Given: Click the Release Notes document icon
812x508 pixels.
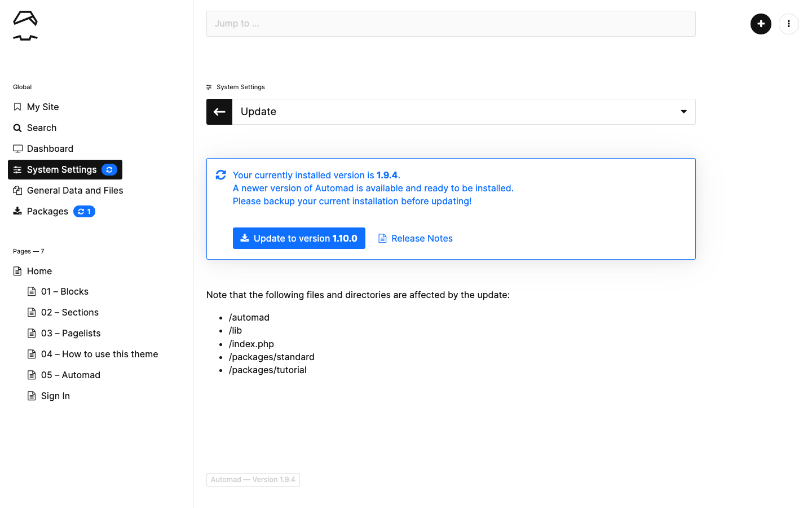Looking at the screenshot, I should (382, 238).
